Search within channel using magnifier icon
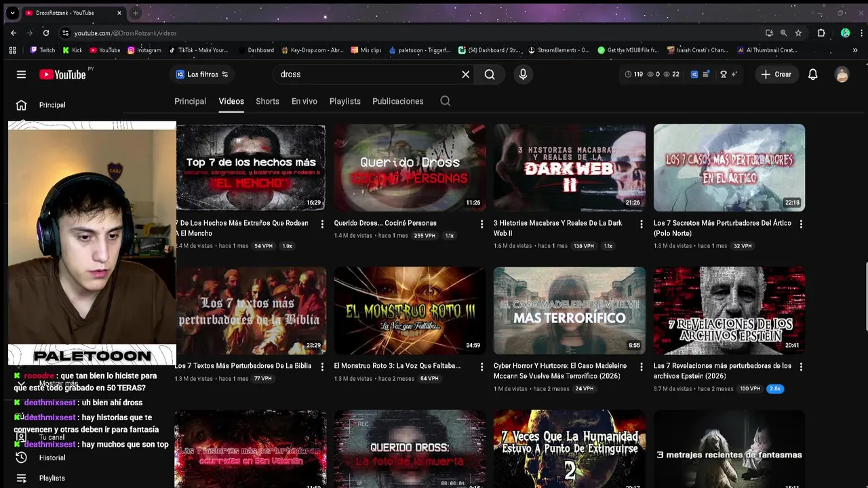This screenshot has height=488, width=868. coord(445,101)
